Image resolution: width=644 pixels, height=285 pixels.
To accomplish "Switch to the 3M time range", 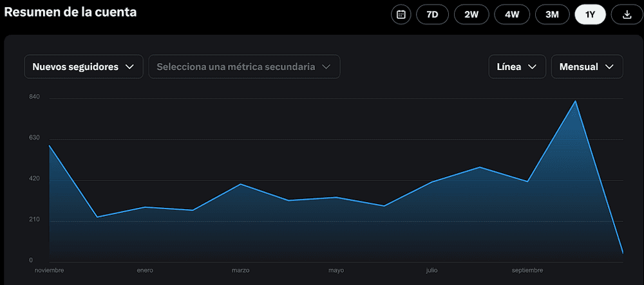I will coord(553,15).
